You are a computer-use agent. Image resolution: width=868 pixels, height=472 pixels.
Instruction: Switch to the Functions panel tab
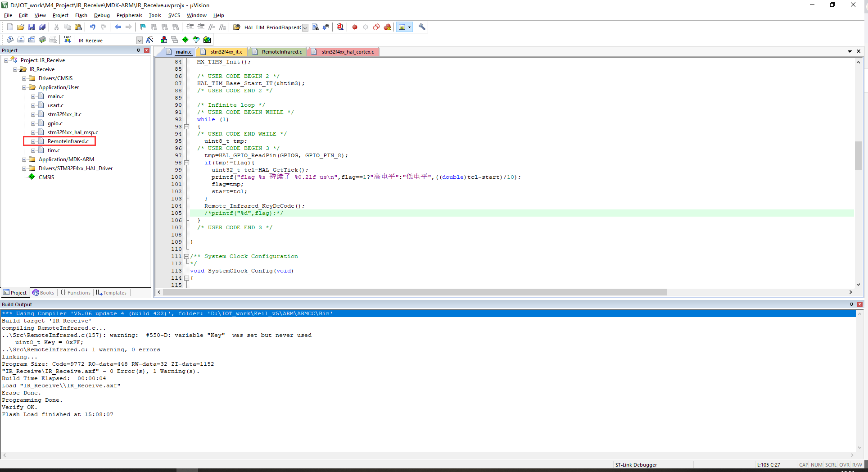tap(76, 293)
